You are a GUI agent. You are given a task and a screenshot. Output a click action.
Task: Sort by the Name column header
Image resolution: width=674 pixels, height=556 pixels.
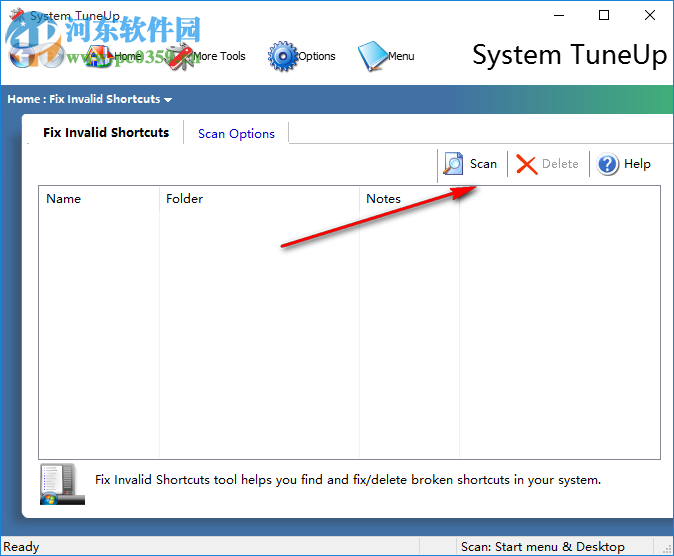coord(99,199)
